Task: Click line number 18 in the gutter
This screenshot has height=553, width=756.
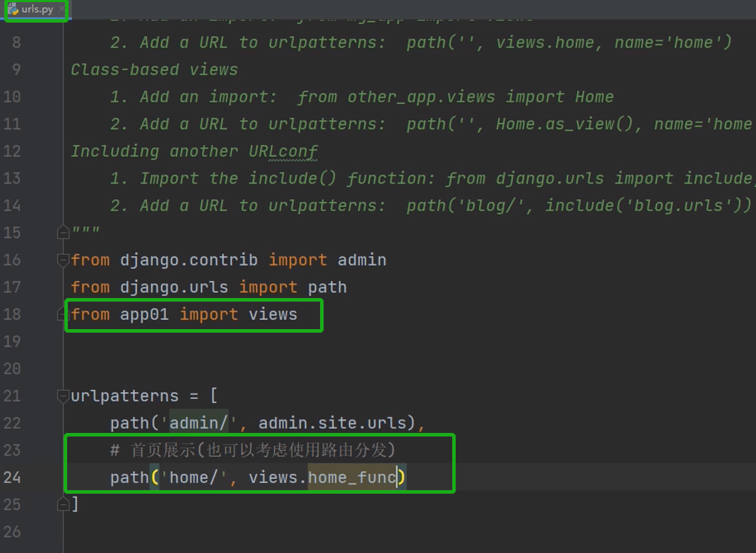Action: [x=12, y=314]
